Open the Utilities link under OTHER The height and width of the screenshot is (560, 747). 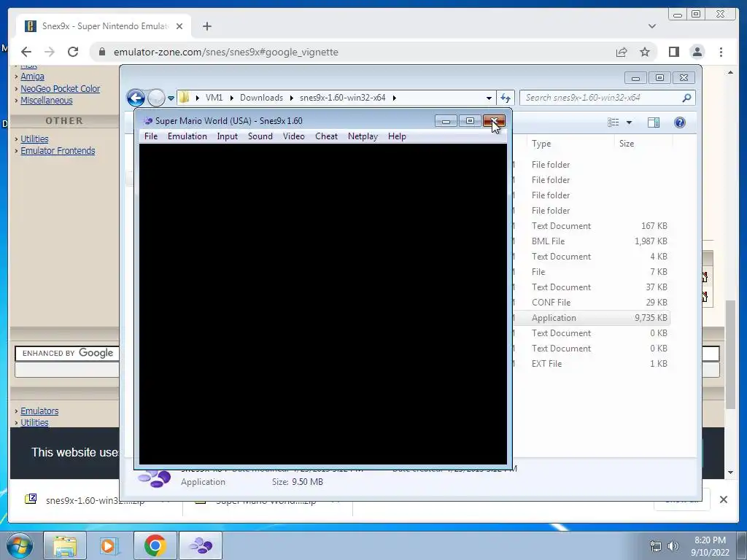click(34, 139)
